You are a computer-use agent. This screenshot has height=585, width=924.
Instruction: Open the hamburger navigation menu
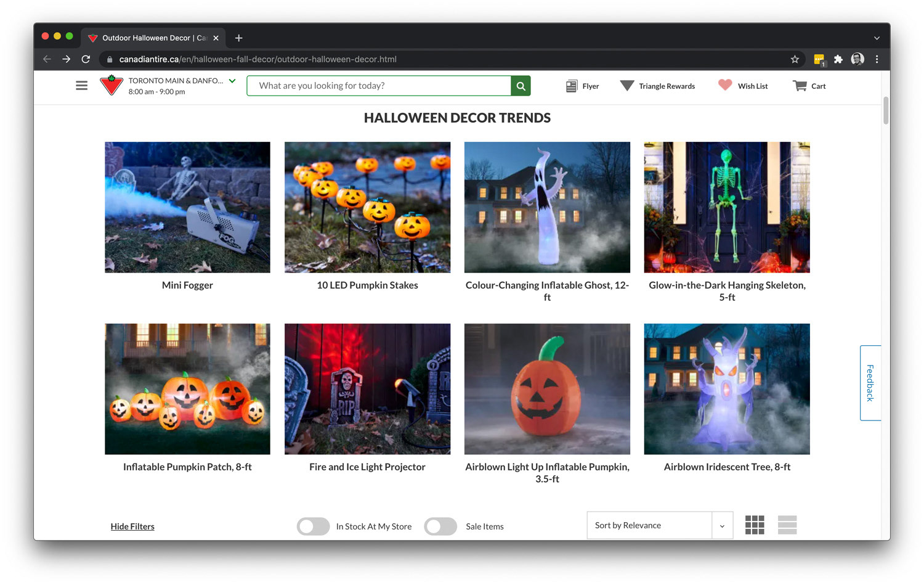point(81,86)
